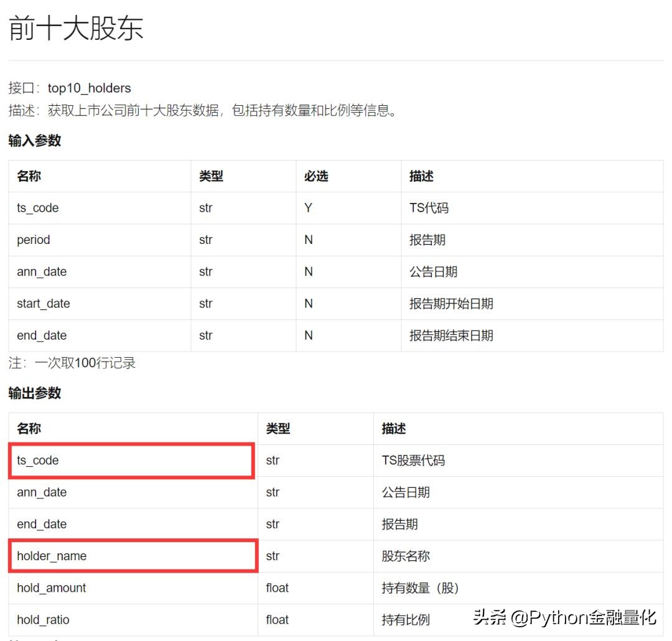
Task: Click the period parameter cell
Action: [x=33, y=240]
